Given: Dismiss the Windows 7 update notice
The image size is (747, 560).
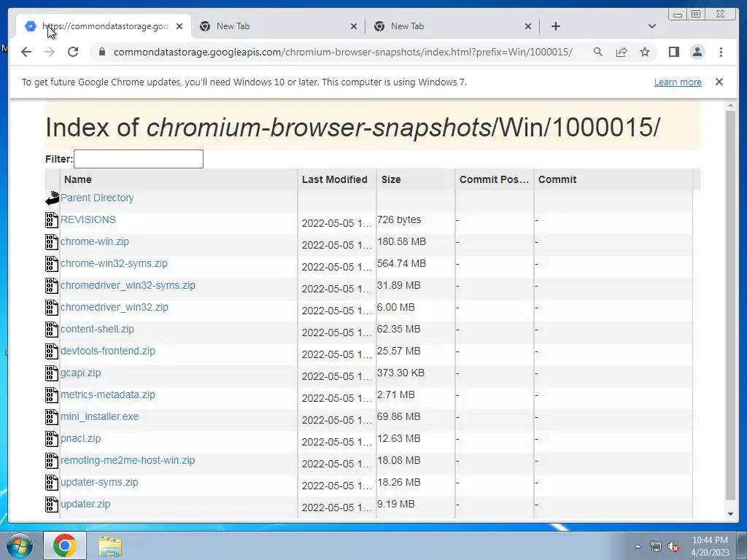Looking at the screenshot, I should [719, 82].
